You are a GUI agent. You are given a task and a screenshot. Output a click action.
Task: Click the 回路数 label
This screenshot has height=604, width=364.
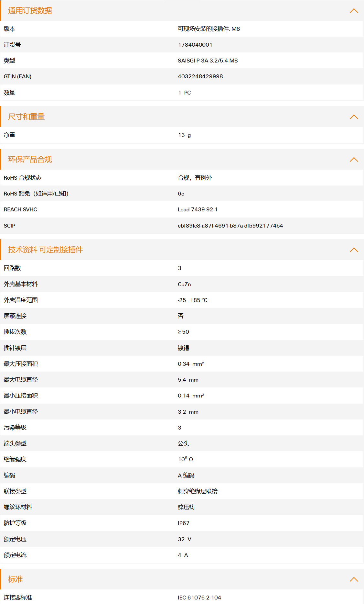pyautogui.click(x=12, y=268)
